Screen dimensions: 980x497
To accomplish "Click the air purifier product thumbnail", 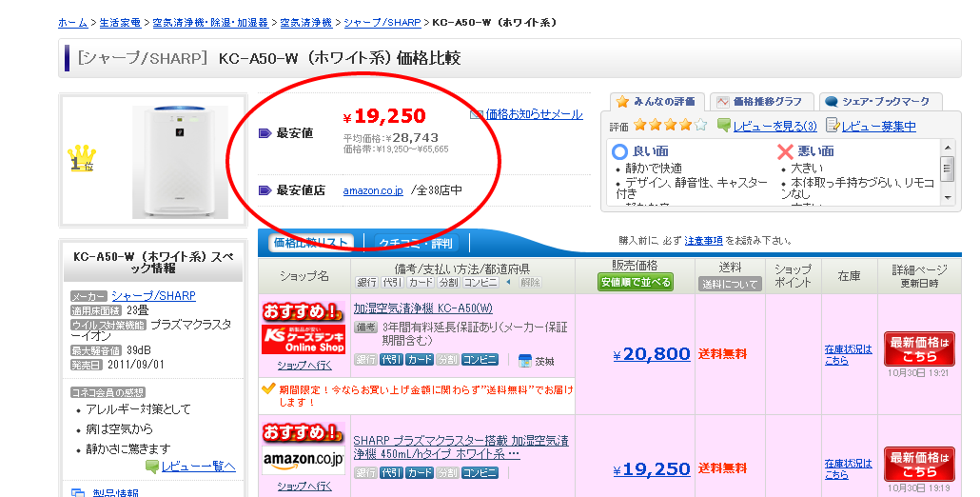I will coord(180,162).
